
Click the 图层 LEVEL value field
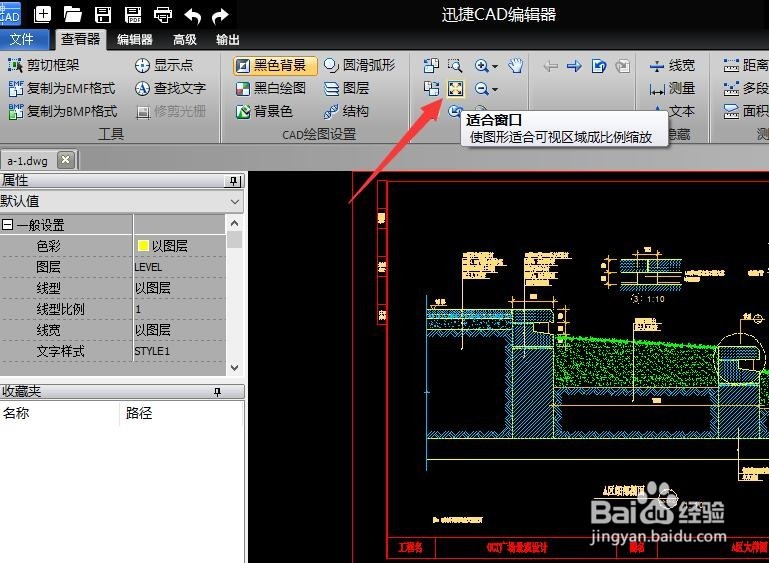(179, 267)
